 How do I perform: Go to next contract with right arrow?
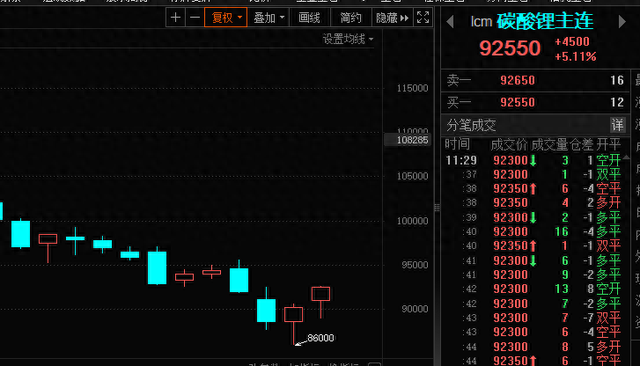[x=622, y=22]
